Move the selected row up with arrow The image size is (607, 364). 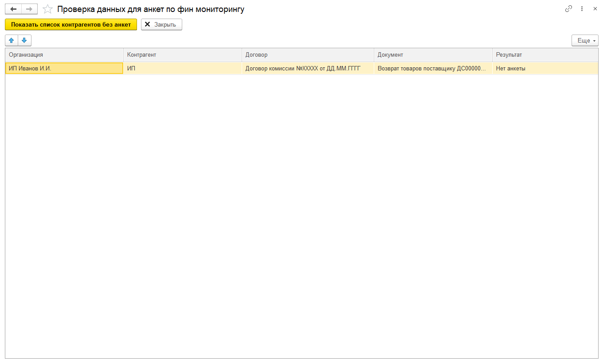(12, 40)
